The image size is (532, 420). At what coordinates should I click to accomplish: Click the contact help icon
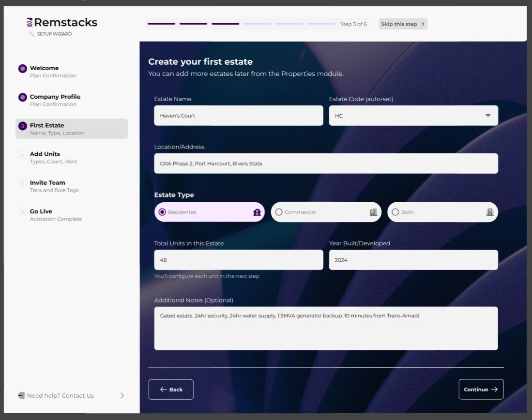[21, 396]
